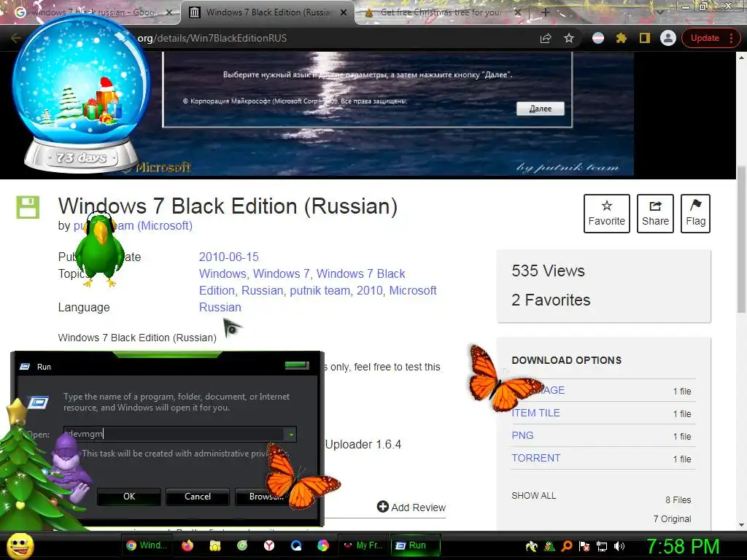Open a new browser tab
Screen dimensions: 747x560
point(546,13)
